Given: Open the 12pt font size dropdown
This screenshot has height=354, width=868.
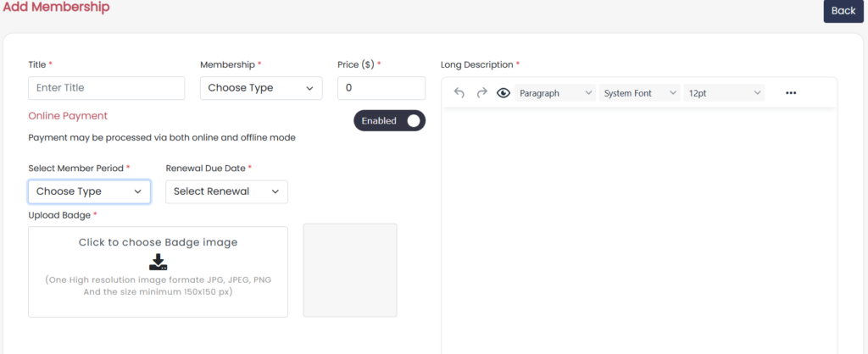Looking at the screenshot, I should (724, 93).
